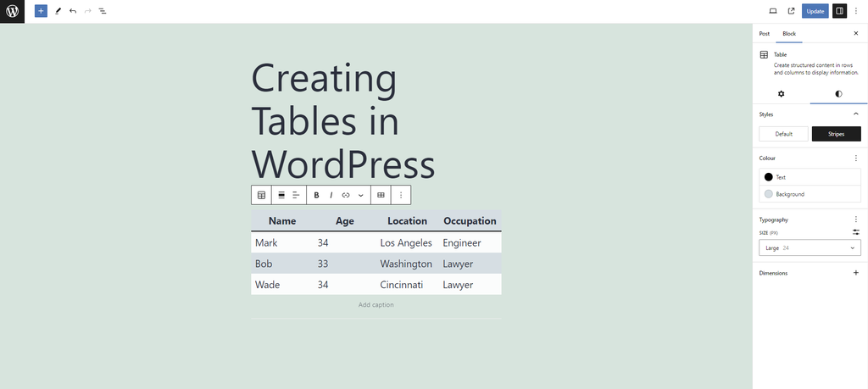Image resolution: width=868 pixels, height=389 pixels.
Task: Open the Document Overview list view
Action: (x=103, y=11)
